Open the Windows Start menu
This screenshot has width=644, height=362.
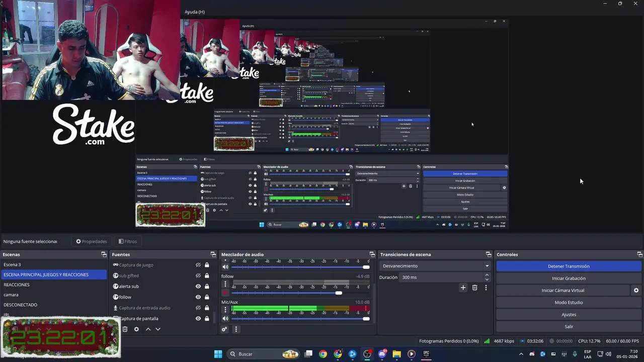[x=218, y=354]
